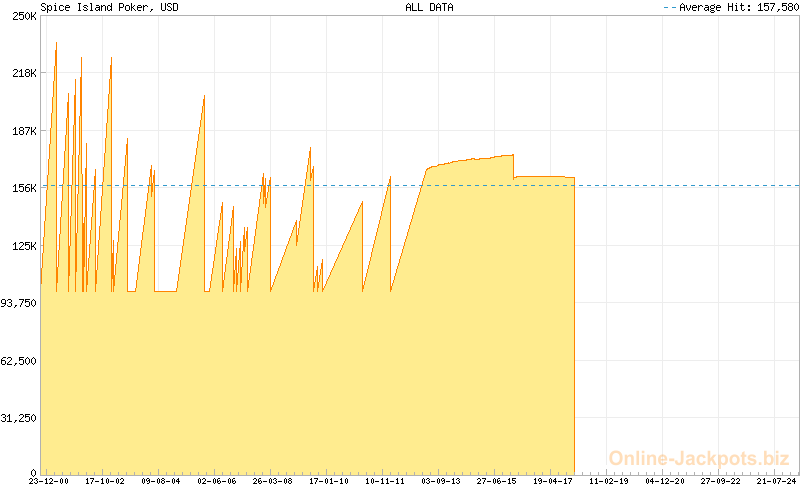
Task: Select the 93,750 y-axis label
Action: [x=20, y=303]
